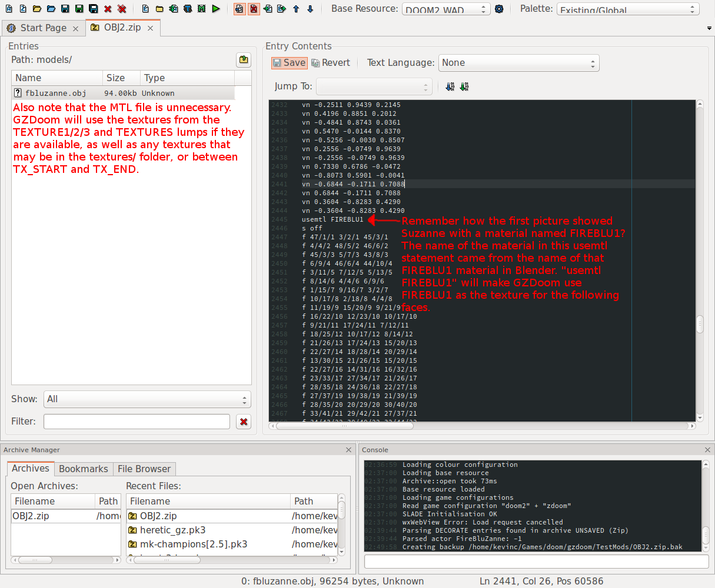This screenshot has width=715, height=588.
Task: Click the green arrow binary icon
Action: (x=464, y=86)
